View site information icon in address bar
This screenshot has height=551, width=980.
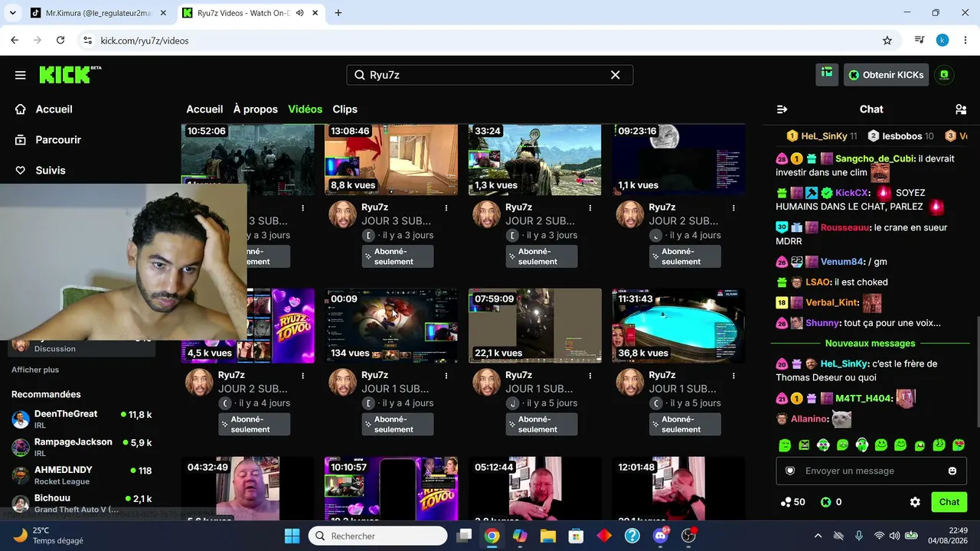tap(87, 41)
